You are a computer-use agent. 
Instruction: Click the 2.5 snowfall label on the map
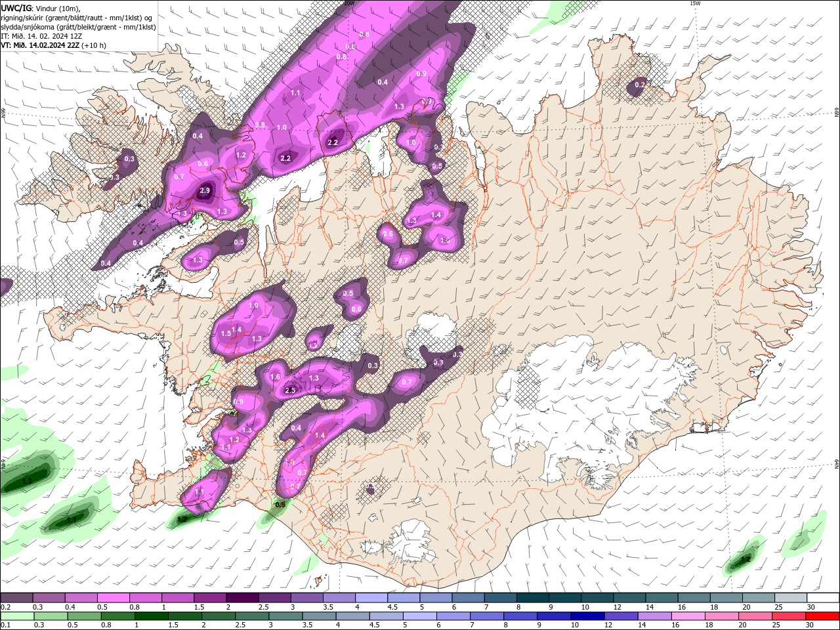[290, 390]
